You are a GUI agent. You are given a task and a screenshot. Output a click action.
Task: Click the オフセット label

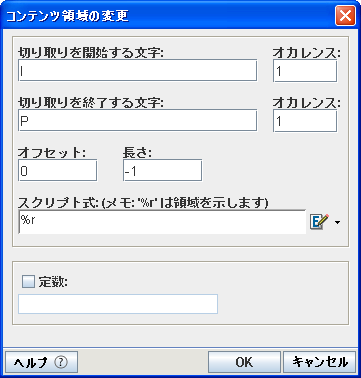point(52,152)
